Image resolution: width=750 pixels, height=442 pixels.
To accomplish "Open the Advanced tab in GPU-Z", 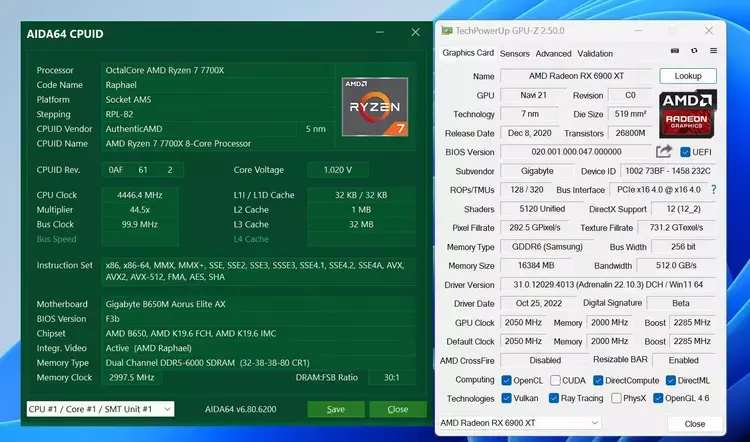I will point(553,53).
